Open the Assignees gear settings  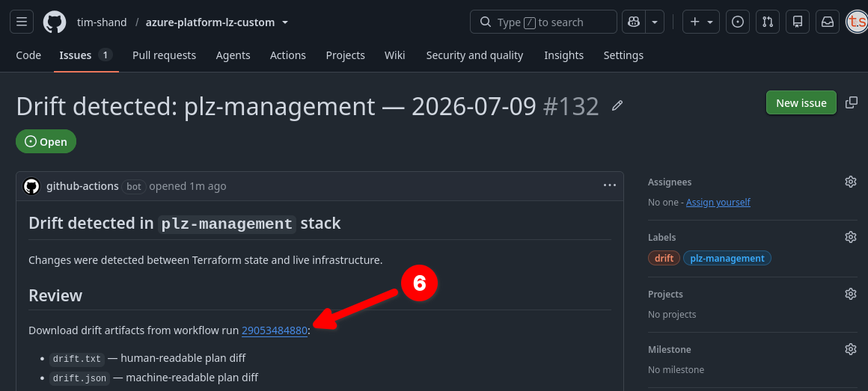[851, 182]
